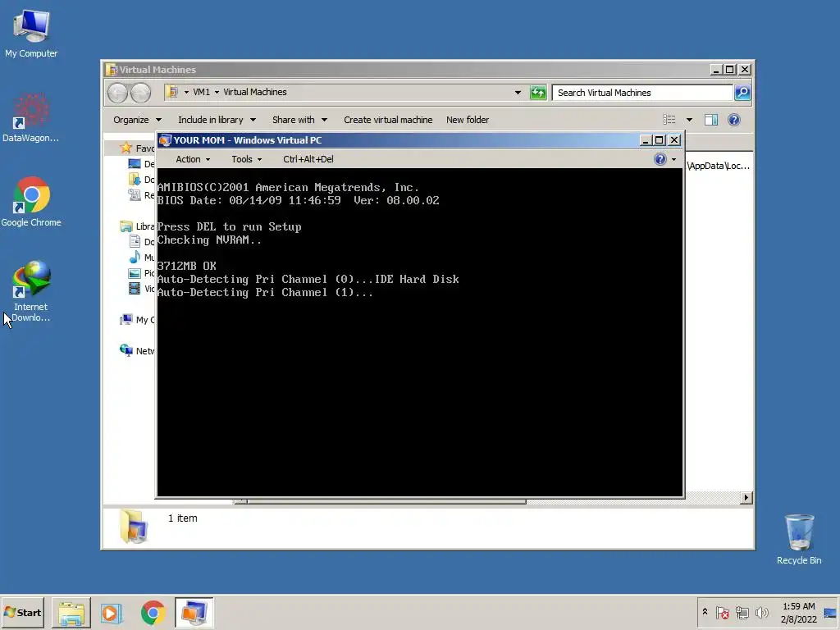840x630 pixels.
Task: Open DataWagon desktop shortcut
Action: pos(31,117)
